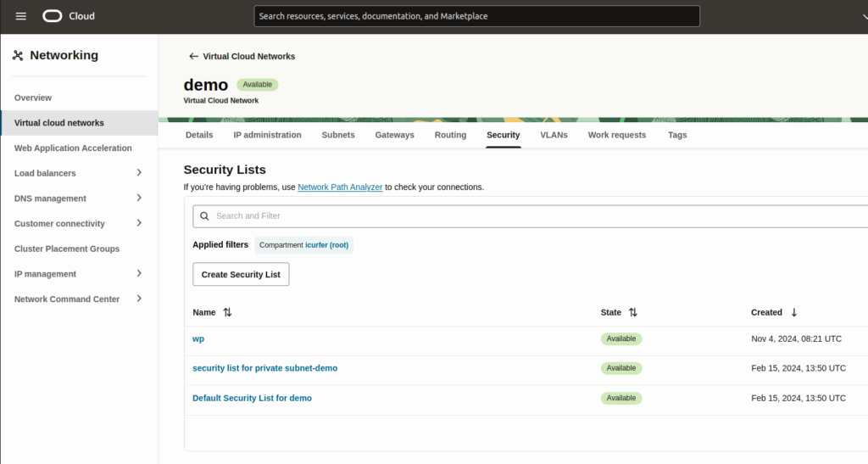Viewport: 868px width, 464px height.
Task: Open the Gateways tab
Action: coord(394,135)
